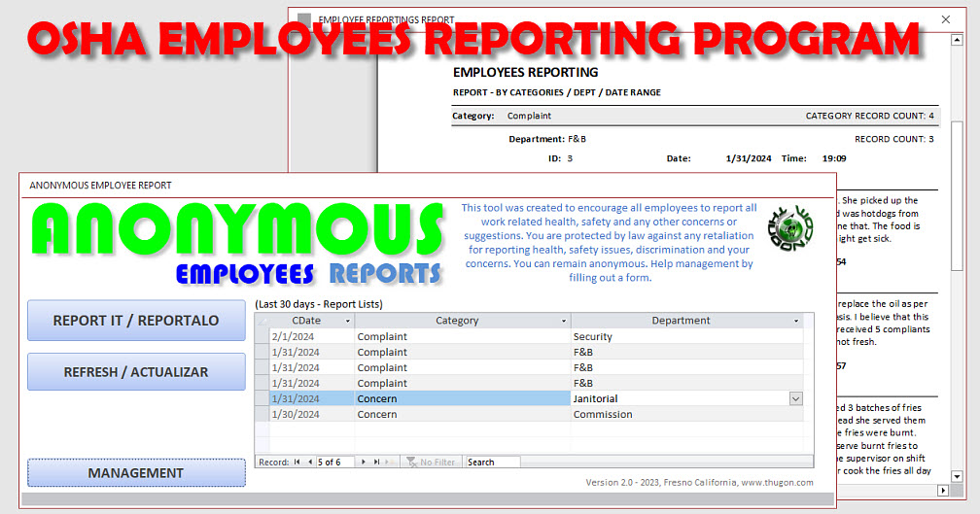Select the row with Security department
This screenshot has width=980, height=514.
(x=262, y=337)
